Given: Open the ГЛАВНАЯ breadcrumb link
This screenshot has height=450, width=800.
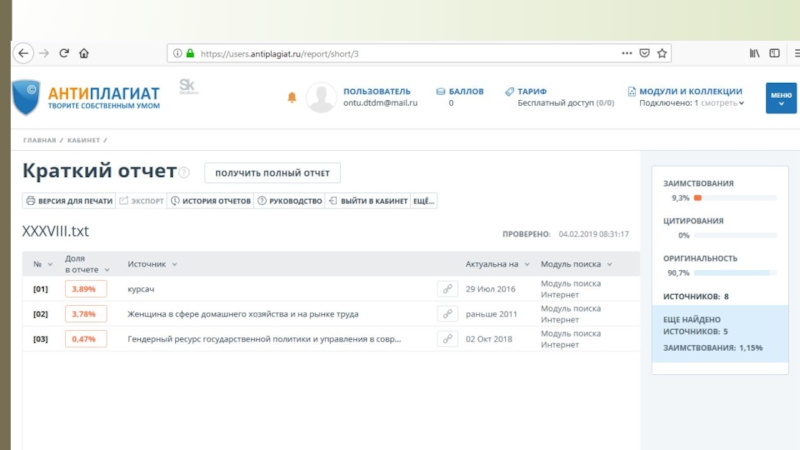Looking at the screenshot, I should point(39,141).
